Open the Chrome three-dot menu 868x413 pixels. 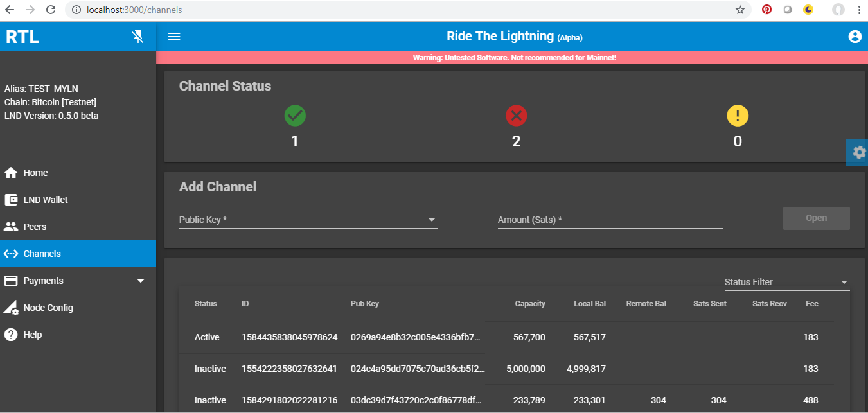point(859,10)
